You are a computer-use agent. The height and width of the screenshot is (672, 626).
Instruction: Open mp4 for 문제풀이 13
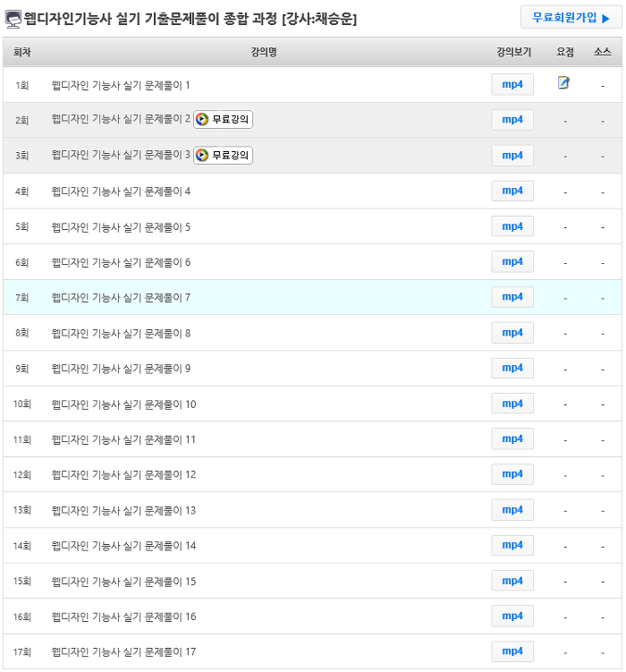click(512, 510)
